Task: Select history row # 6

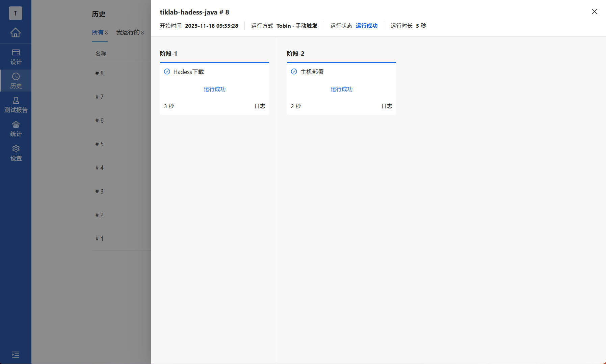Action: [x=99, y=120]
